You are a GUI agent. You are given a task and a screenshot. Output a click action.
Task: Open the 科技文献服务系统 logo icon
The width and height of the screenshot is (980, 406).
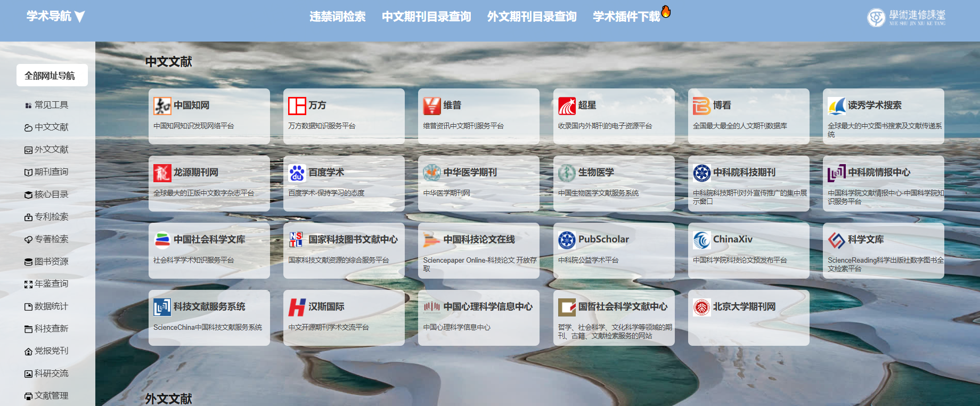(x=162, y=307)
